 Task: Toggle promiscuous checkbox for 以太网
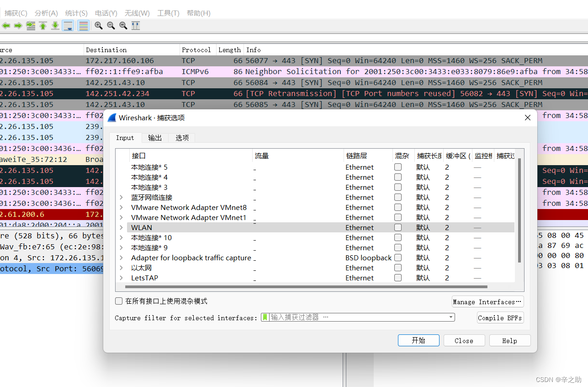398,268
